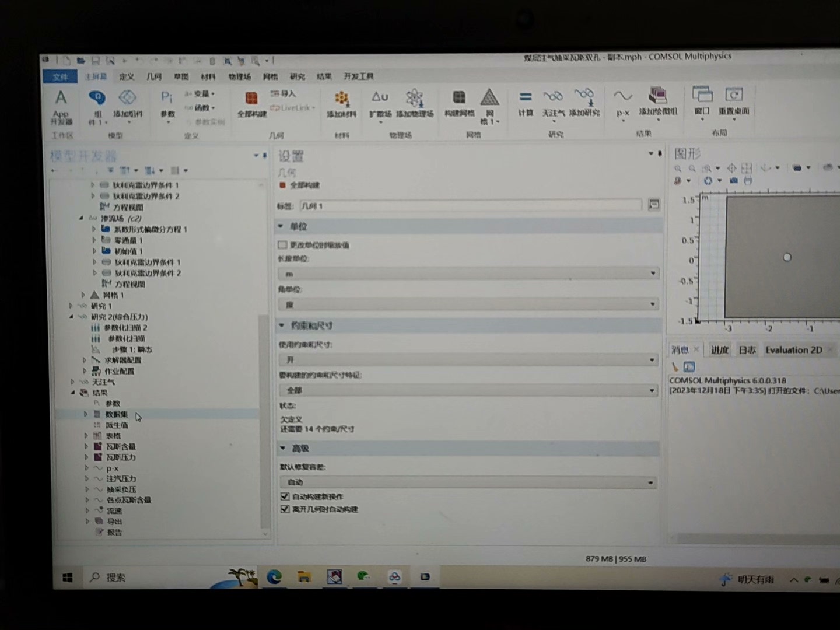Switch to the 物理场 ribbon tab
This screenshot has width=840, height=630.
point(239,76)
